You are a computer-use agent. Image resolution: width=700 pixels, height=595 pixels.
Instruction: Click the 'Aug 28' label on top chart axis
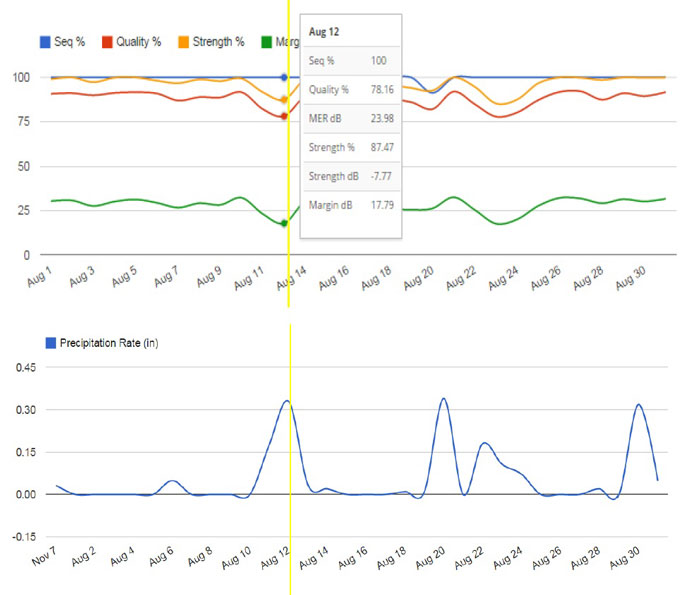[x=588, y=279]
